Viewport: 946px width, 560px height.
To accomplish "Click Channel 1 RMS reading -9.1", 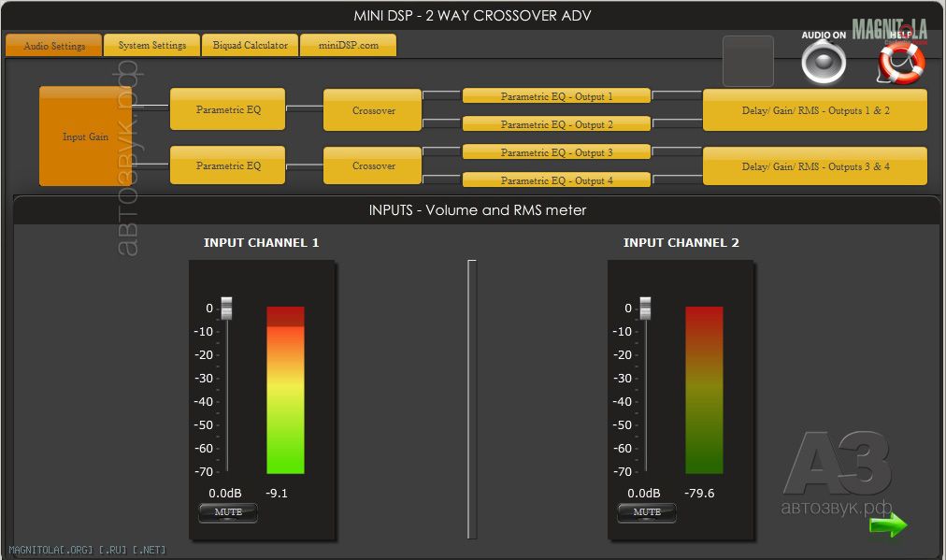I will pos(277,493).
